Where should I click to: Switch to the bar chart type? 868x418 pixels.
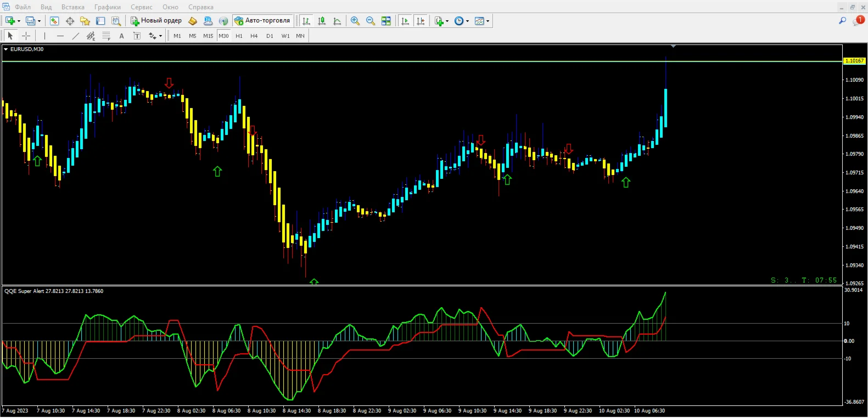tap(306, 21)
